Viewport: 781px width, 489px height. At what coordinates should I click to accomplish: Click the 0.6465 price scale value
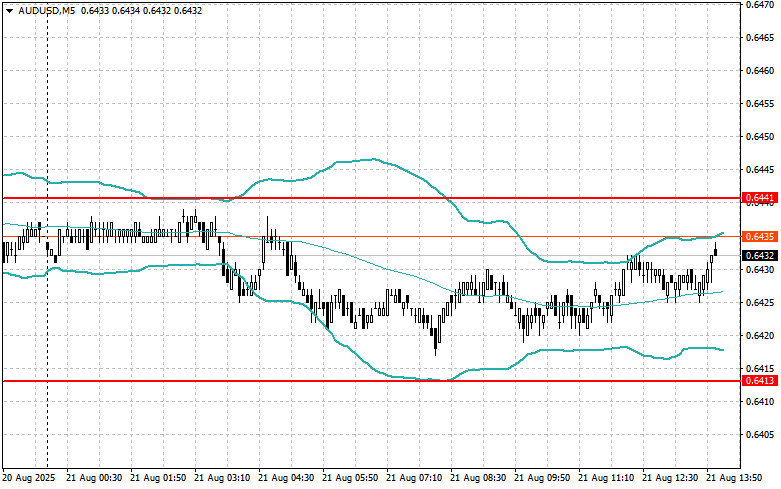(760, 37)
